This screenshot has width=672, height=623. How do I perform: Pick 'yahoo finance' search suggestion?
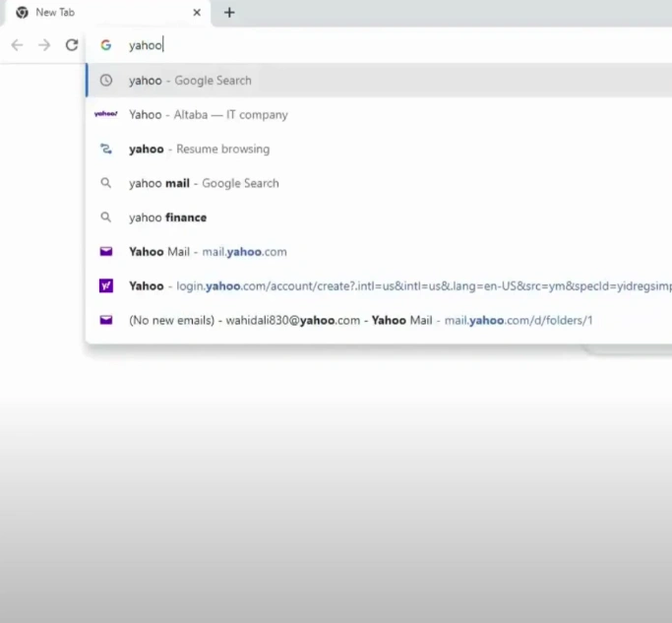(379, 218)
